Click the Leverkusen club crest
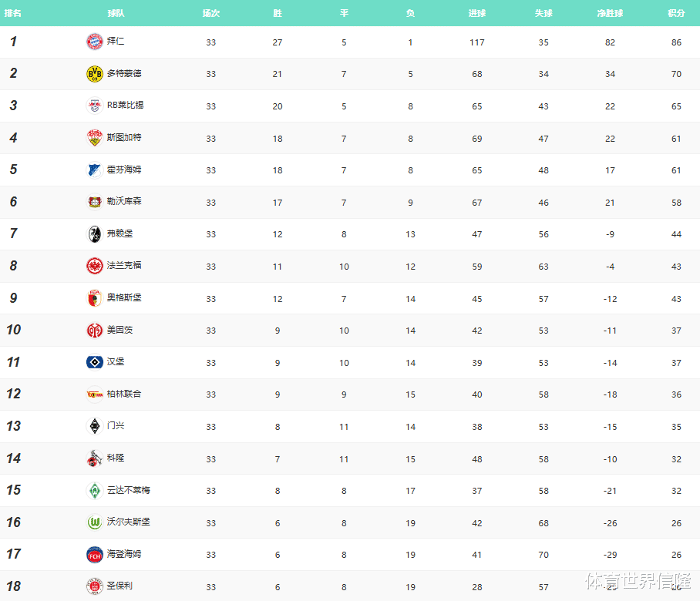This screenshot has height=601, width=700. pos(94,202)
